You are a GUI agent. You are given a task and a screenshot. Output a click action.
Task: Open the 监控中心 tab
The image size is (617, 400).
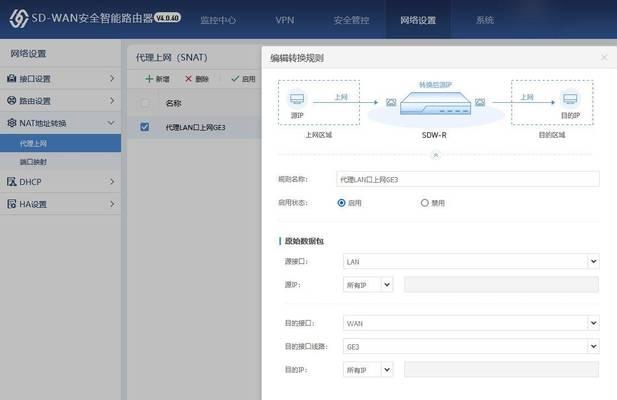coord(217,20)
